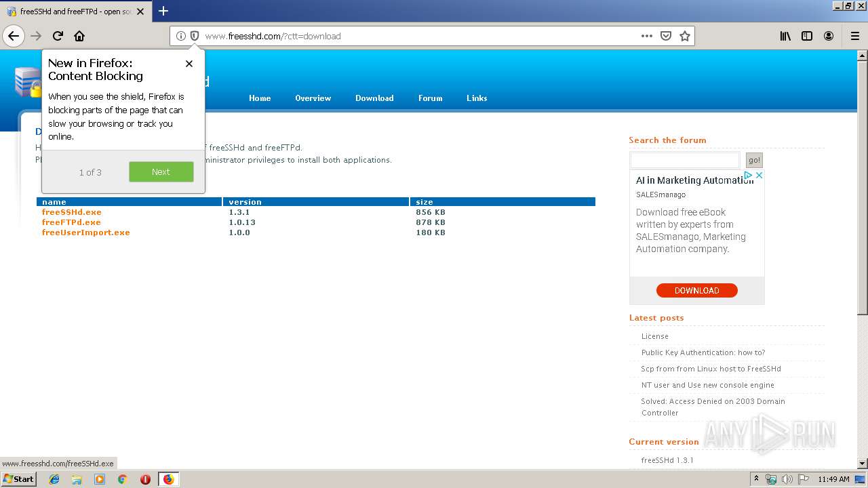Click the Action Center flag icon

coord(804,479)
